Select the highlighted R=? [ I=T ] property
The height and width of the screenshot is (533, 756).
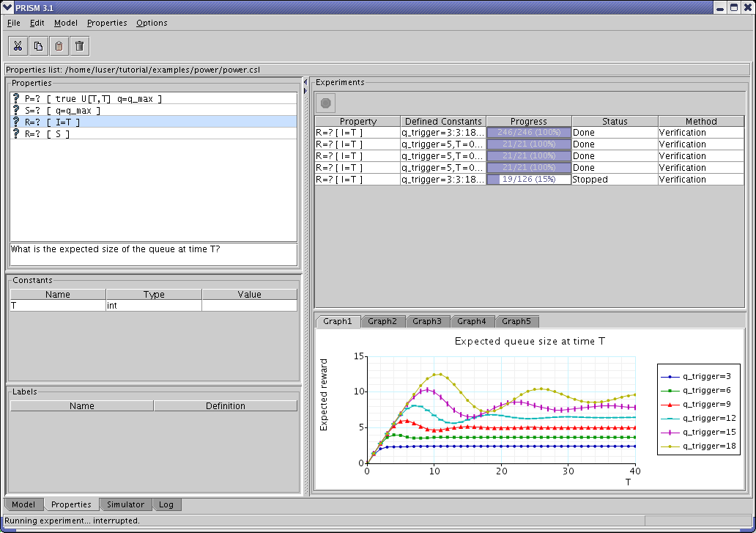tap(153, 122)
